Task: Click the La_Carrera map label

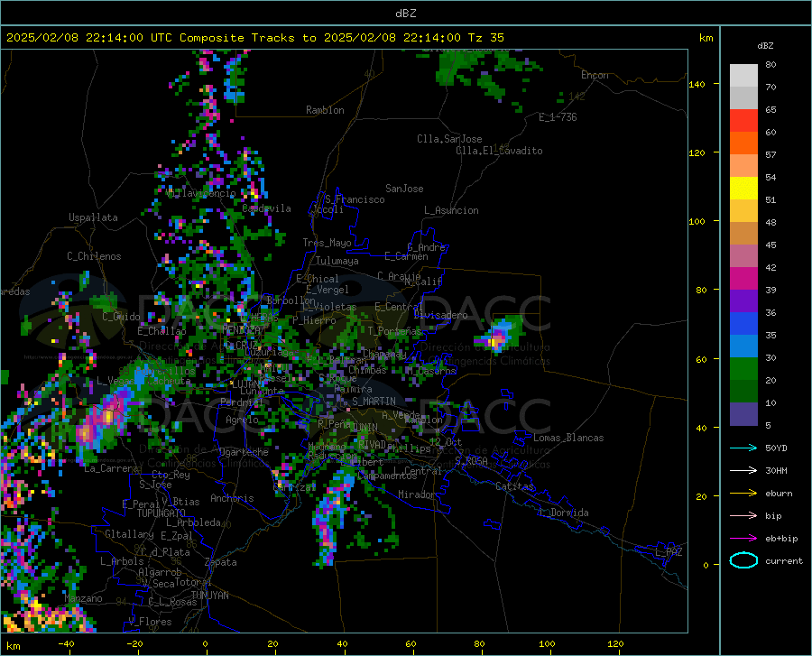Action: point(111,468)
